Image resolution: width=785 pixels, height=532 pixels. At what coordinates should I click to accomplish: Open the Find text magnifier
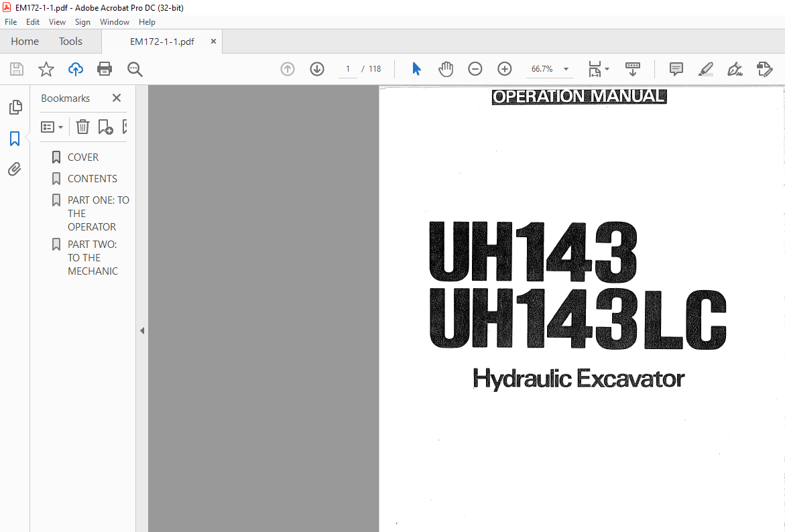[135, 69]
